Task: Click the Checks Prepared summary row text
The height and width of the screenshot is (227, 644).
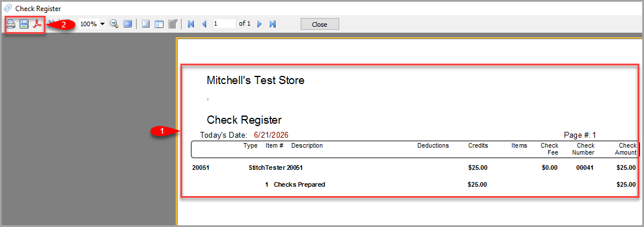Action: 300,185
